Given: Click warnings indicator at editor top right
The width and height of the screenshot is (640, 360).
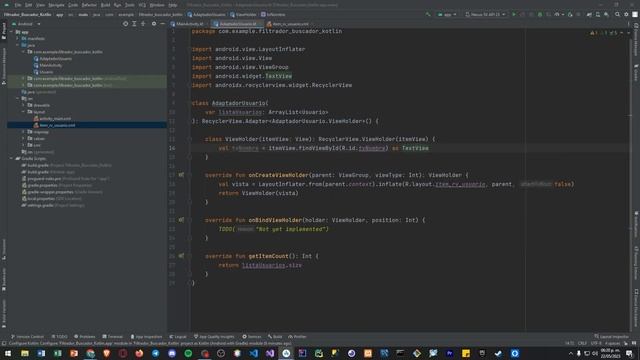Looking at the screenshot, I should coord(604,33).
